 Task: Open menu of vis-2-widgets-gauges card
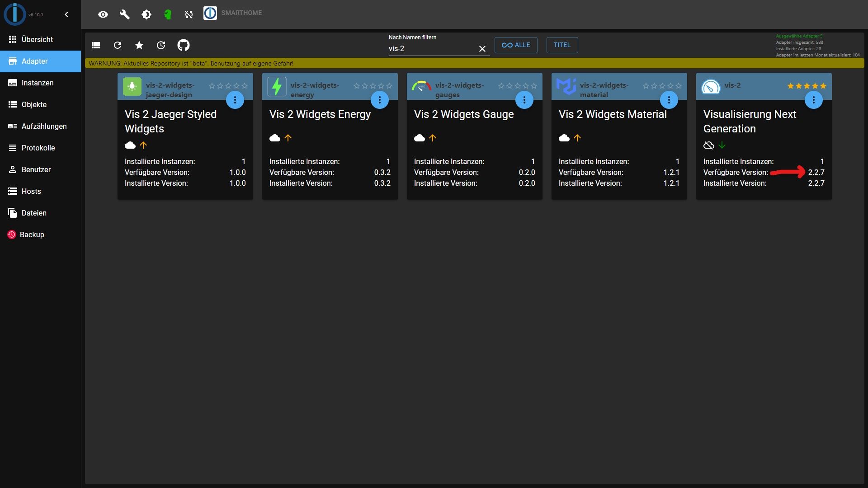pos(524,100)
